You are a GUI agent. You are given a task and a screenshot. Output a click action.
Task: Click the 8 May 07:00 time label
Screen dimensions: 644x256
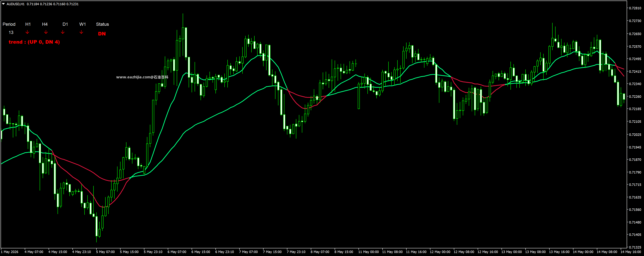[x=320, y=252]
